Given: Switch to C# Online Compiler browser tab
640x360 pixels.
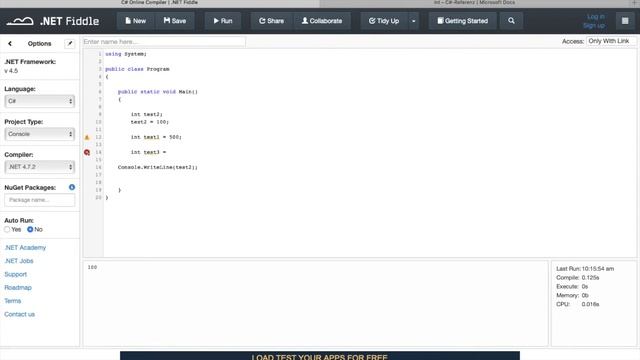Looking at the screenshot, I should 160,3.
